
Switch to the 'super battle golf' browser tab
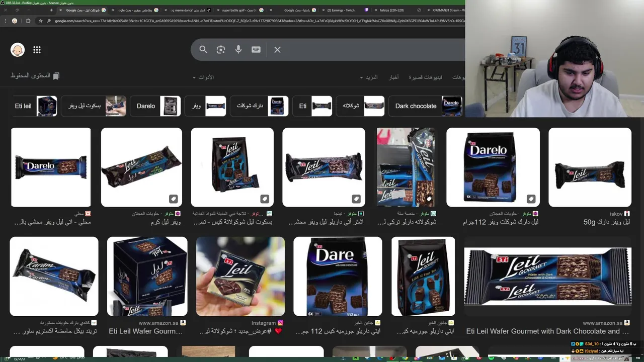[239, 10]
